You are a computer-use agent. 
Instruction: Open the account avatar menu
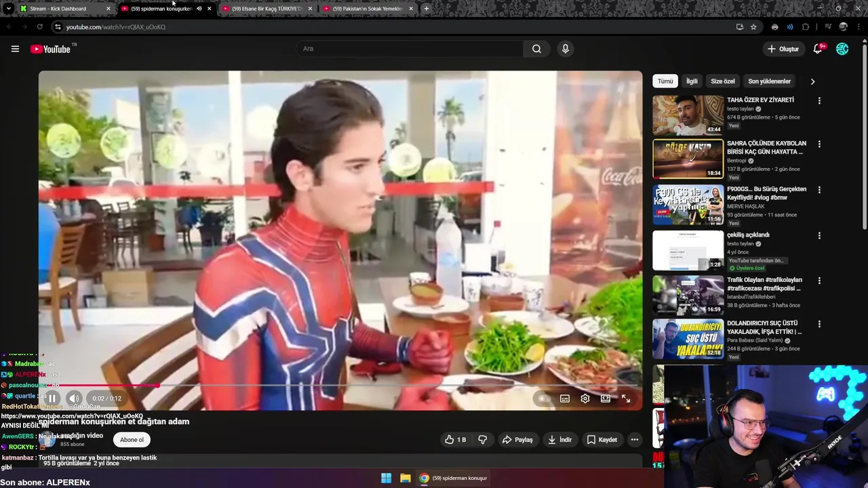[842, 49]
